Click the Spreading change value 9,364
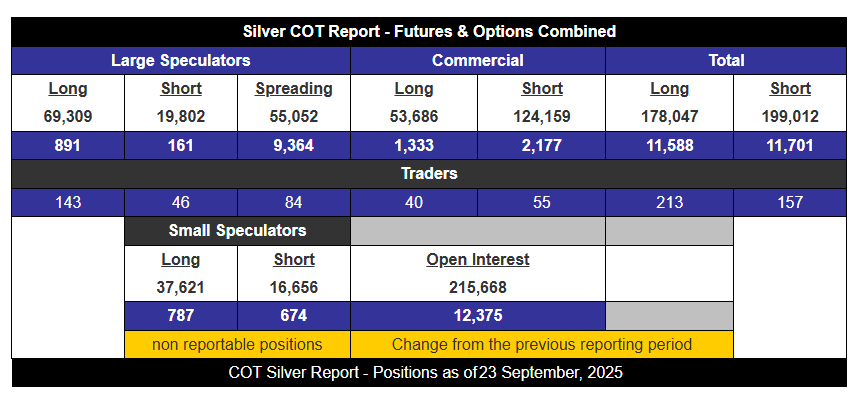This screenshot has height=396, width=857. (294, 145)
